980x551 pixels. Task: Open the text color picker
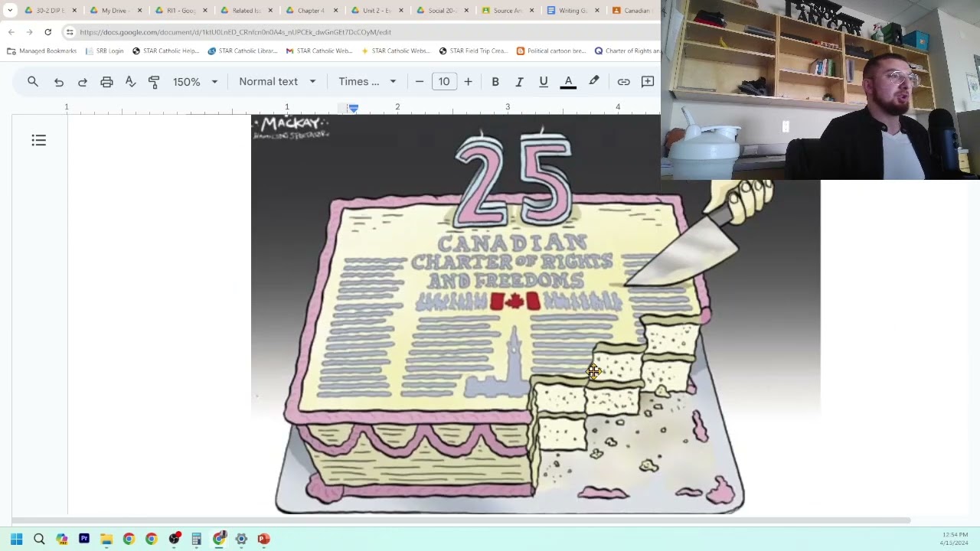(568, 82)
